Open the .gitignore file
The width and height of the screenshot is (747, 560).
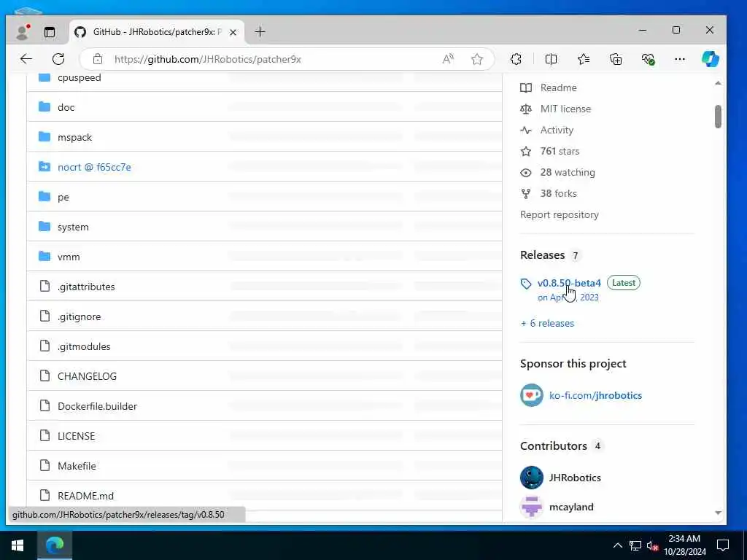[x=79, y=316]
